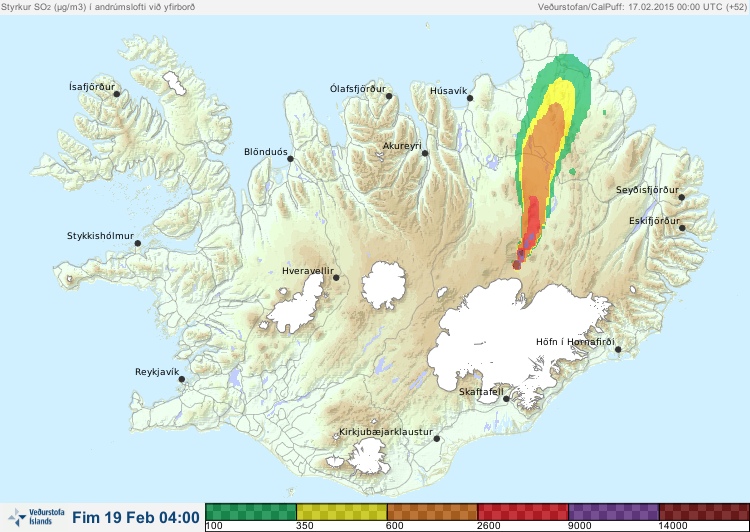Click the Höfn í Hornafirði location dot

click(618, 350)
